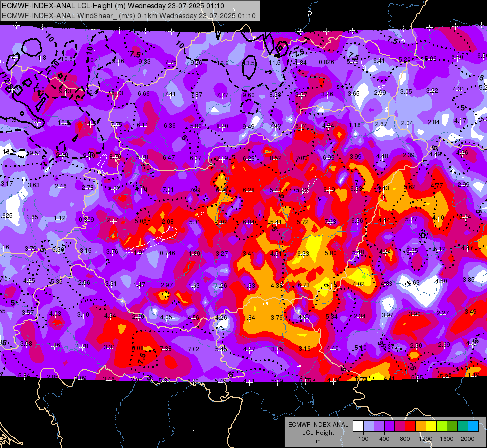Screen dimensions: 487x448
Task: Select the grid value '5.62'
Action: [410, 187]
